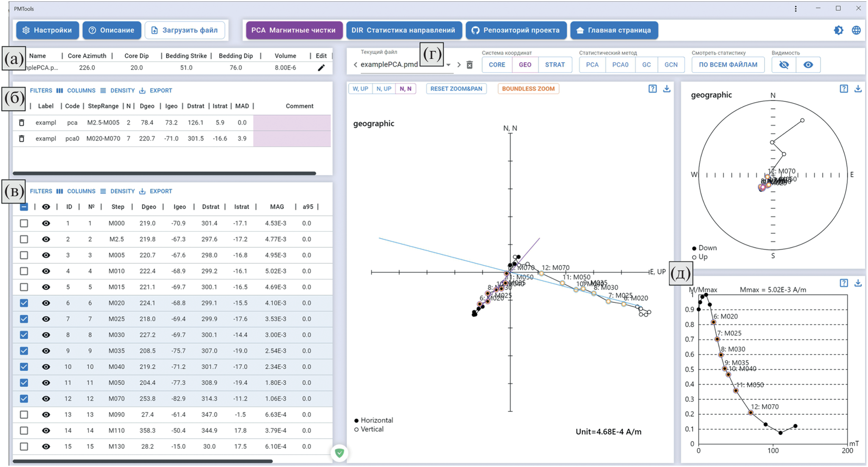Click the pencil edit icon in metadata row

(321, 68)
